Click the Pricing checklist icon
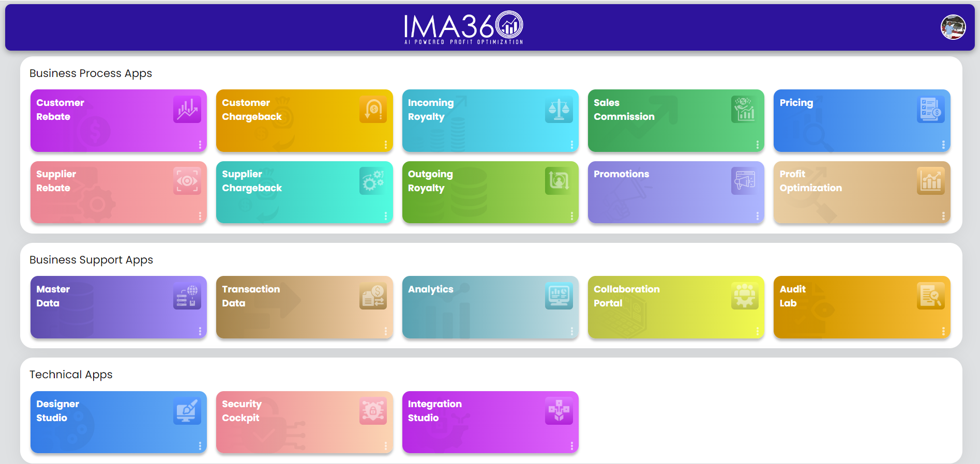This screenshot has height=464, width=980. click(930, 110)
